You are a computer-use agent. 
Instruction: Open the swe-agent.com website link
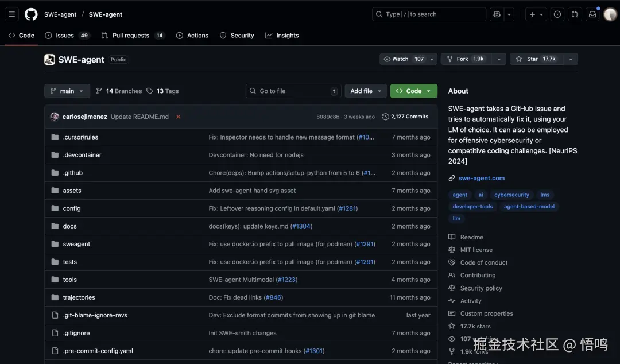[x=481, y=178]
